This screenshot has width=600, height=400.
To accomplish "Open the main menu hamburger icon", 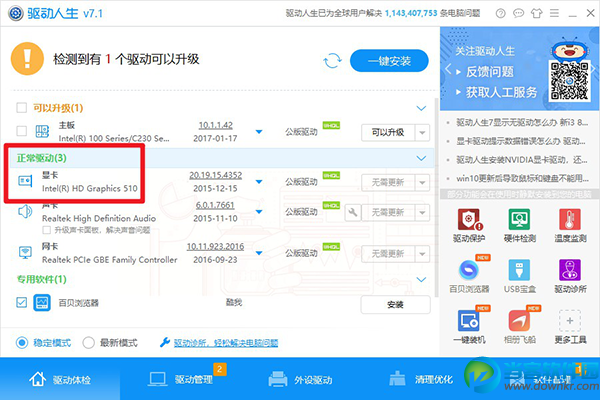I will tap(554, 13).
